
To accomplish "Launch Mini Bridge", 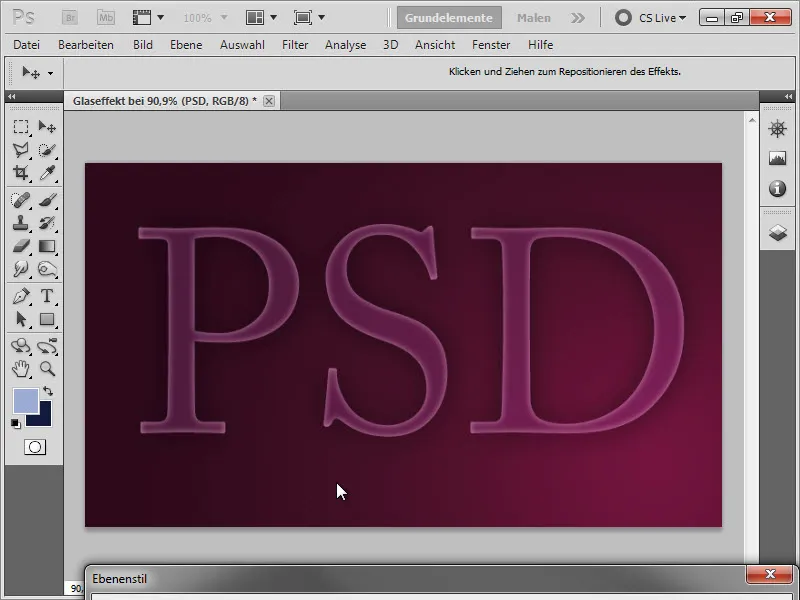I will pos(106,18).
